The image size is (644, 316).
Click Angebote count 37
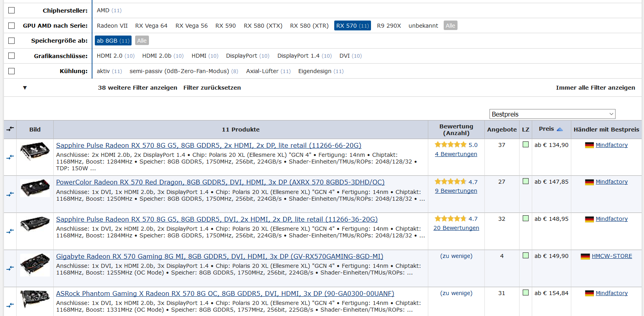click(502, 145)
